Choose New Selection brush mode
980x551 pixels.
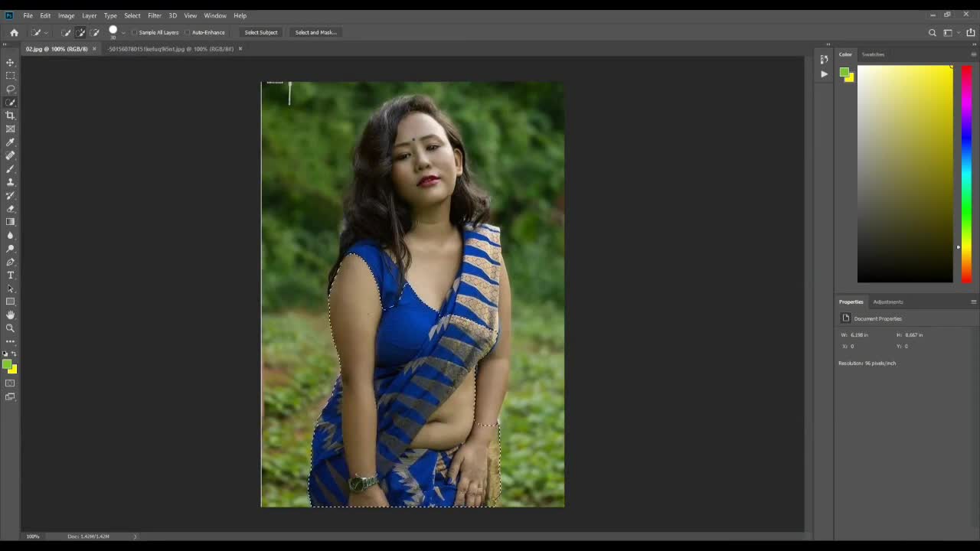[x=66, y=32]
